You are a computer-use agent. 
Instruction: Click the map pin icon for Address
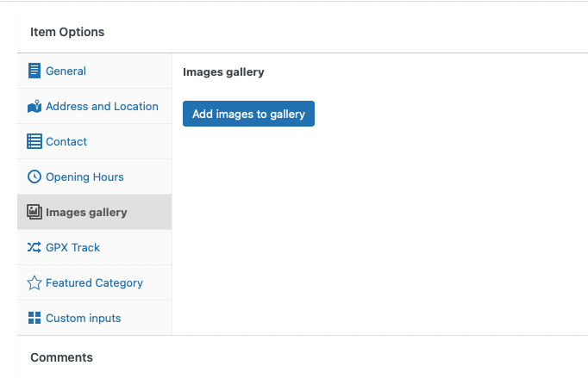[34, 107]
